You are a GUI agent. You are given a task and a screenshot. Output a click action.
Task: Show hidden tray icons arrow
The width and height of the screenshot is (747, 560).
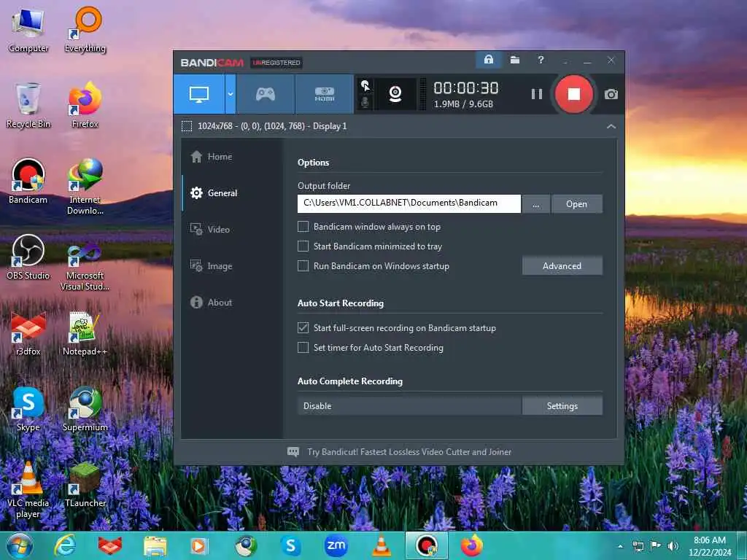coord(620,546)
